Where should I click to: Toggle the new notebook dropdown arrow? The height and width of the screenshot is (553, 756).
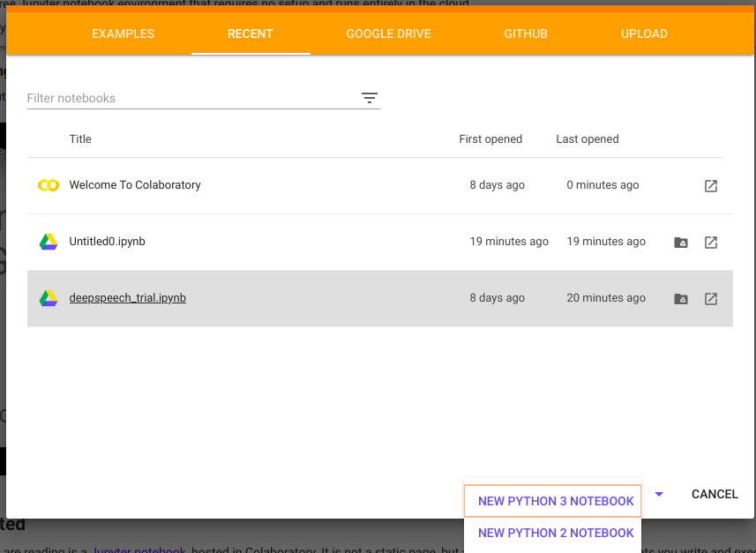pyautogui.click(x=659, y=494)
